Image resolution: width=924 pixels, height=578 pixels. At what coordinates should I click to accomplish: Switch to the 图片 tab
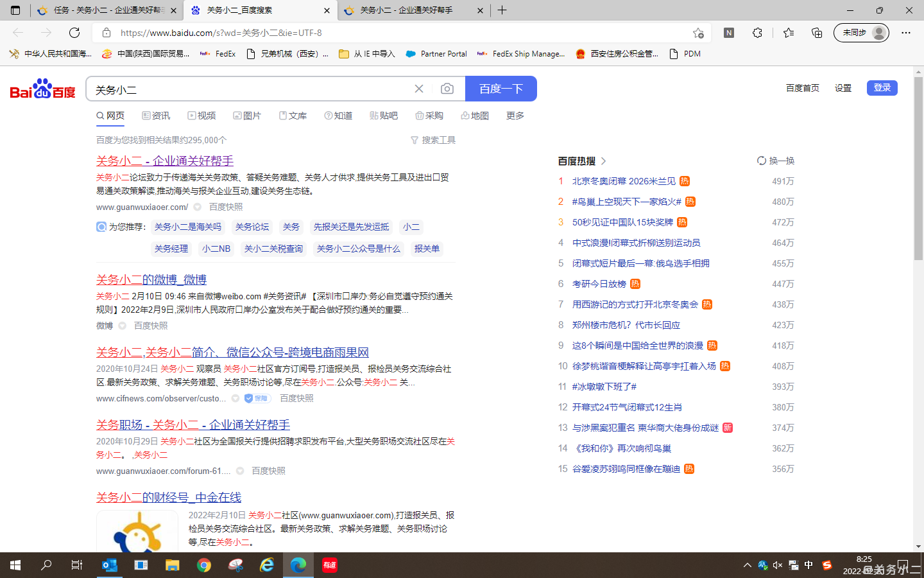[x=247, y=116]
